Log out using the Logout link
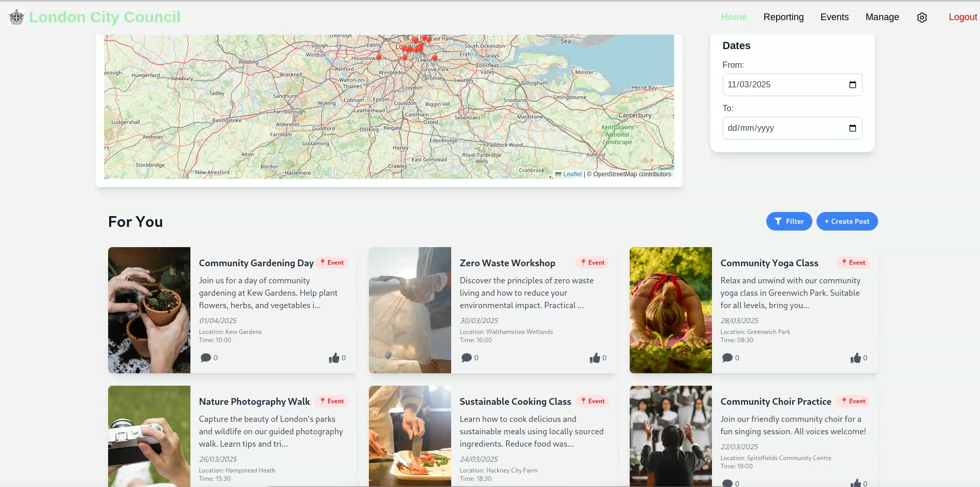 point(962,17)
